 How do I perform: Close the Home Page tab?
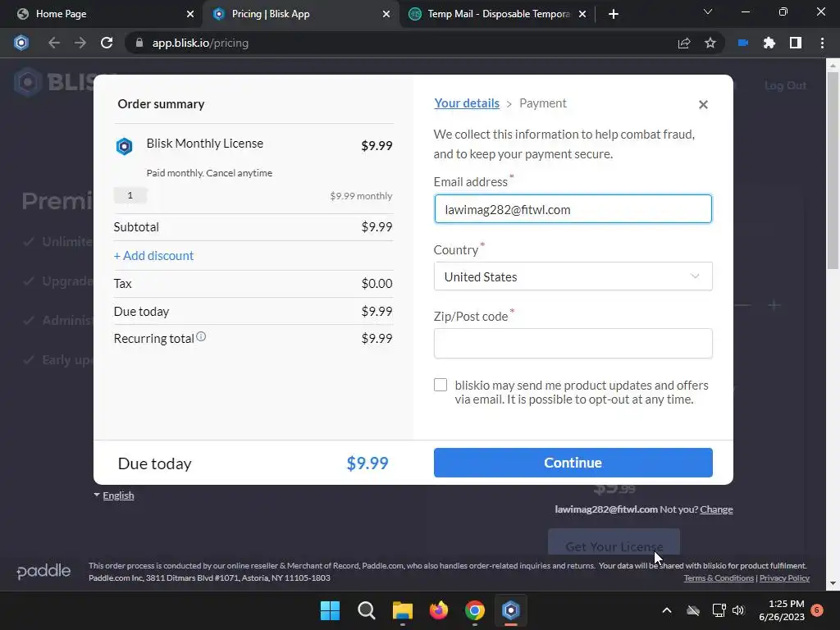tap(189, 14)
